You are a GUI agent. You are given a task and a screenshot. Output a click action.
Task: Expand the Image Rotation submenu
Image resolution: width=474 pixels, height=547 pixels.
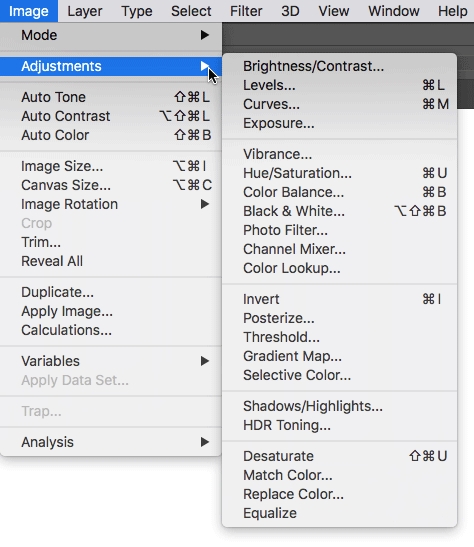click(111, 204)
